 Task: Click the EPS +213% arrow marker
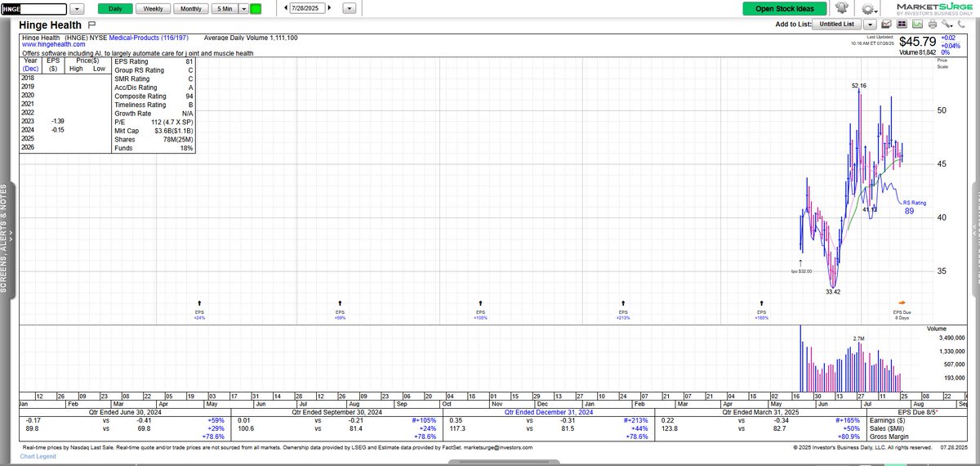[x=623, y=302]
